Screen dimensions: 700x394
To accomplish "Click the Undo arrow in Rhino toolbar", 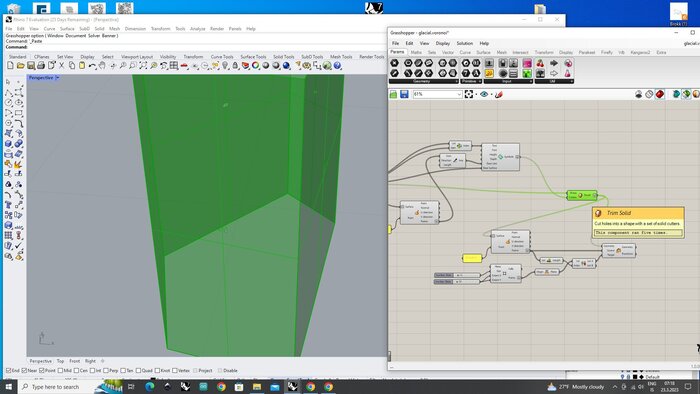I will (92, 66).
